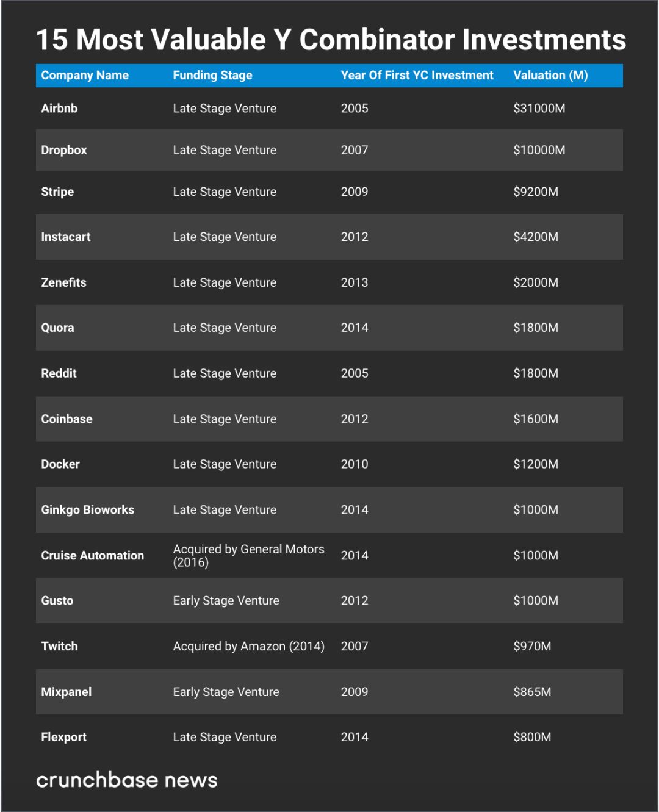Click the $31000M valuation cell

539,109
